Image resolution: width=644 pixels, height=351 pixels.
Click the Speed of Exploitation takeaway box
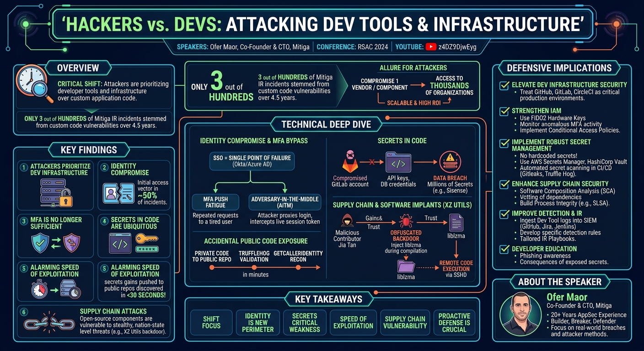[x=353, y=322]
